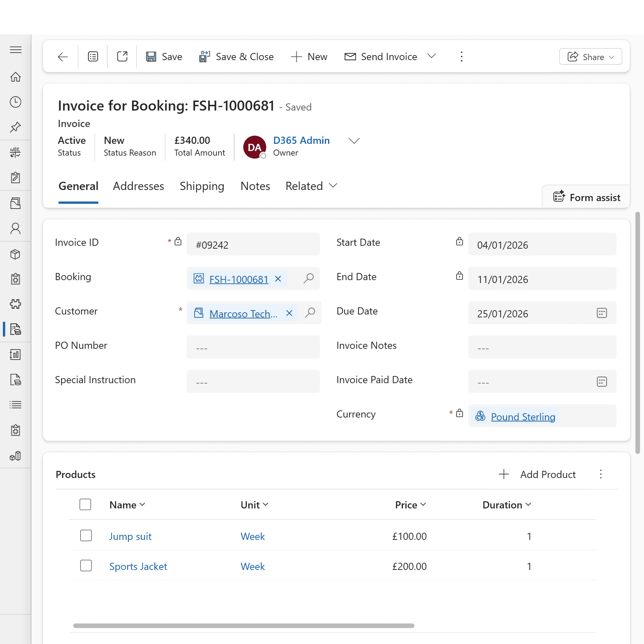The image size is (644, 644).
Task: Select all products header checkbox
Action: pos(85,504)
